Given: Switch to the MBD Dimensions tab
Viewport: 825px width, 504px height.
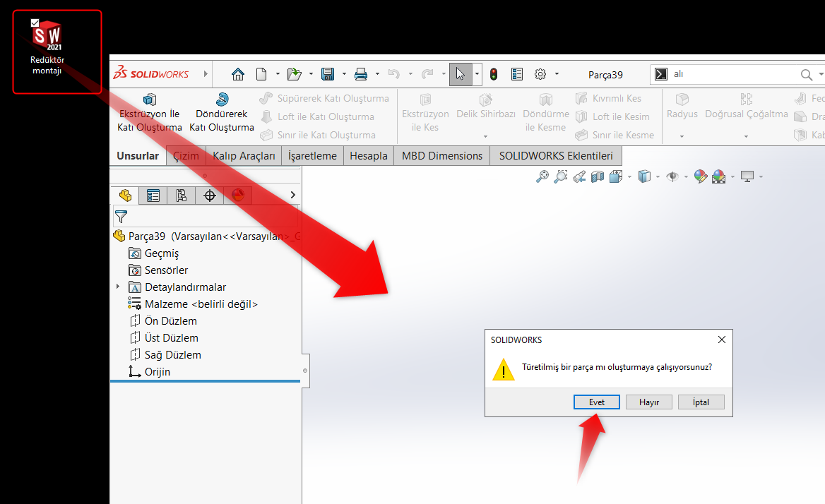Looking at the screenshot, I should (x=442, y=156).
